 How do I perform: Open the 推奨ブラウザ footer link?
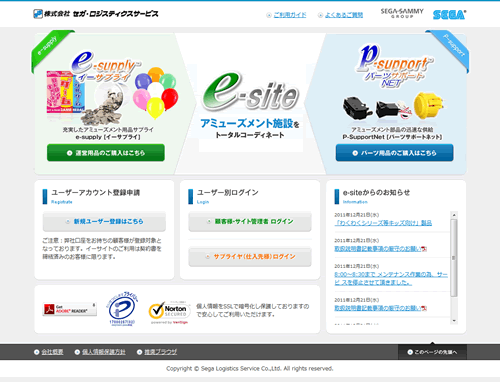(160, 352)
